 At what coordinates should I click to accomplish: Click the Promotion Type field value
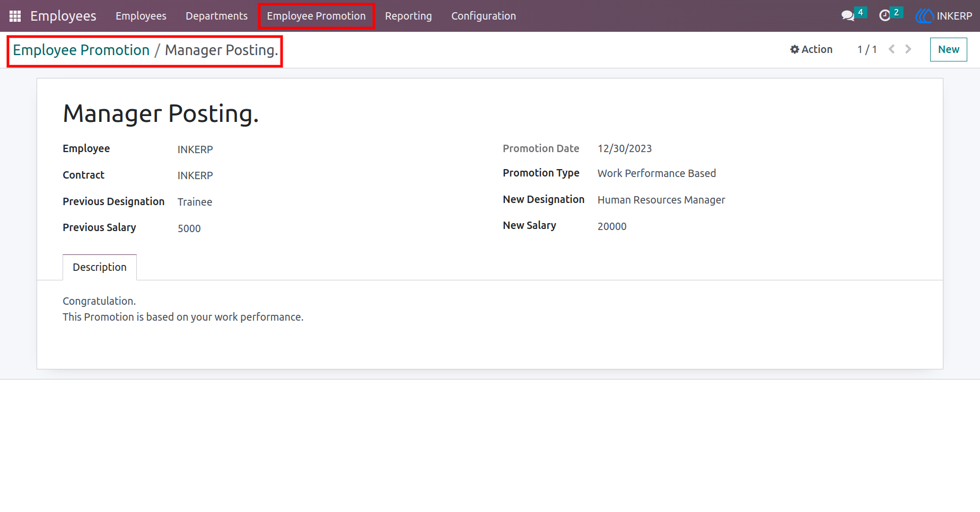[x=657, y=173]
